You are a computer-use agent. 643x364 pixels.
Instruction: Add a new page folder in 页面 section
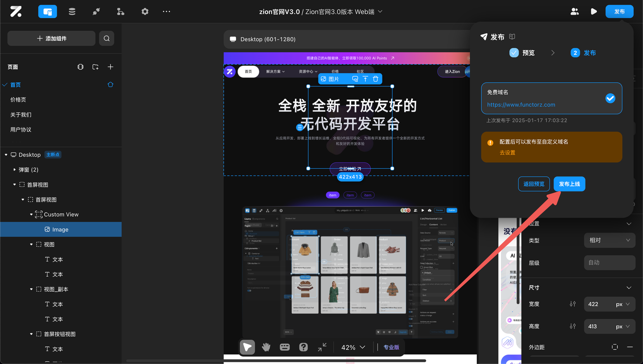coord(95,67)
